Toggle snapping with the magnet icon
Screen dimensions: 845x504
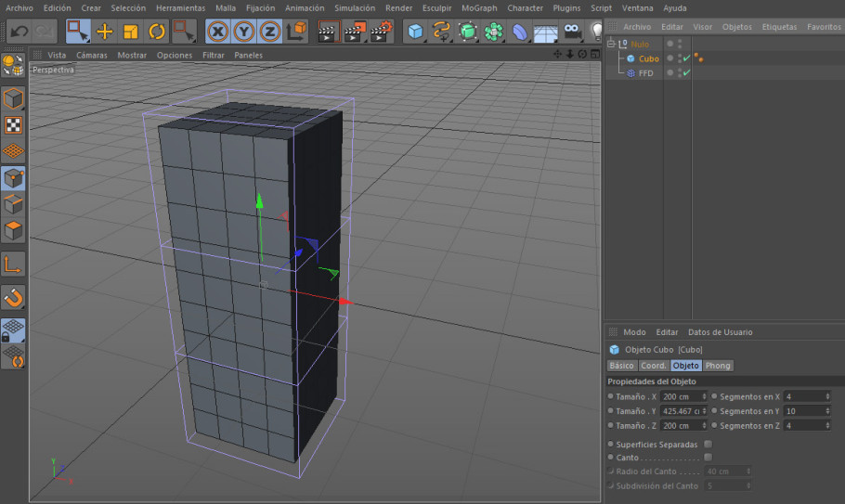click(x=13, y=297)
